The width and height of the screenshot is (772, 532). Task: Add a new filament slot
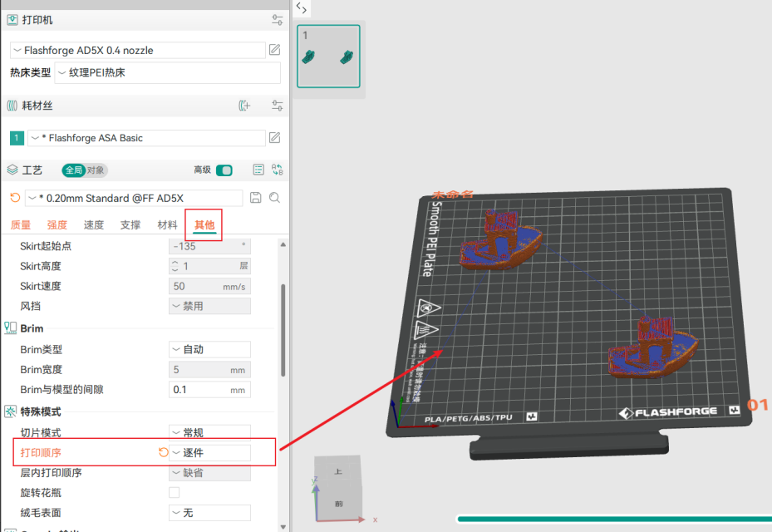tap(244, 106)
